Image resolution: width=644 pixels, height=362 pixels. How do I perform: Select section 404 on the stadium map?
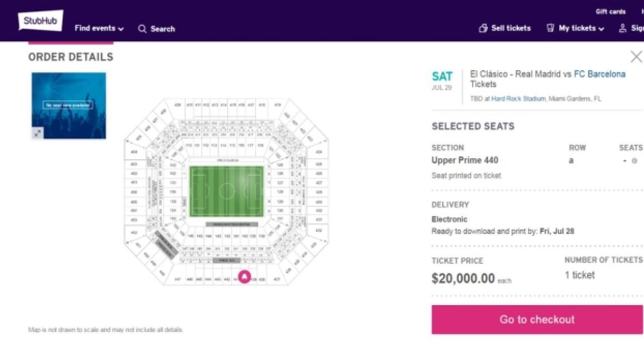click(134, 152)
